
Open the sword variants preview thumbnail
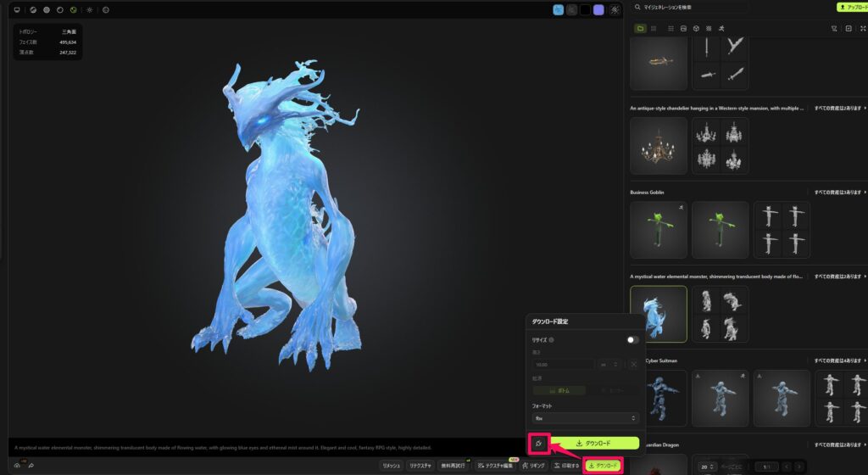(x=721, y=63)
